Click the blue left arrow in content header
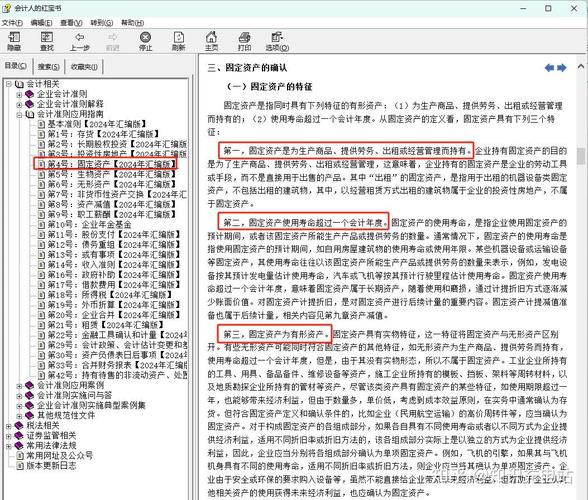 click(549, 68)
